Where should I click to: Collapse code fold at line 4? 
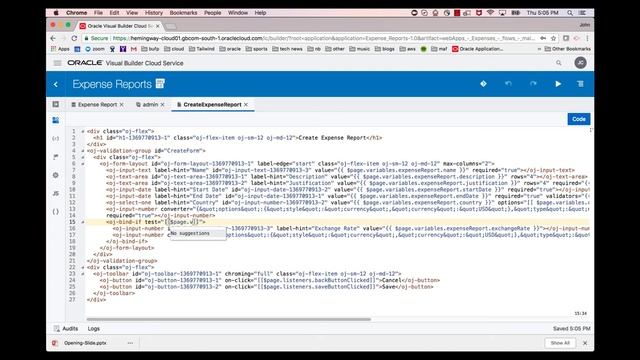tap(82, 151)
